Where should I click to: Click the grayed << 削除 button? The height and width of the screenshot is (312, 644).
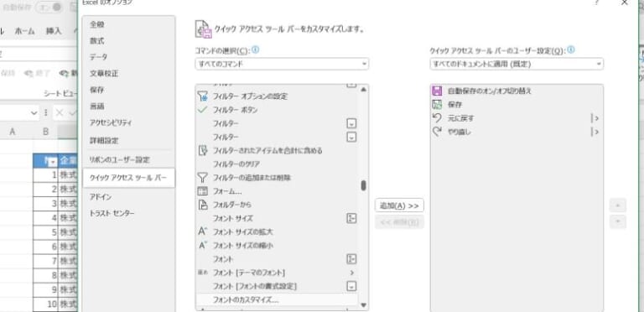coord(399,222)
